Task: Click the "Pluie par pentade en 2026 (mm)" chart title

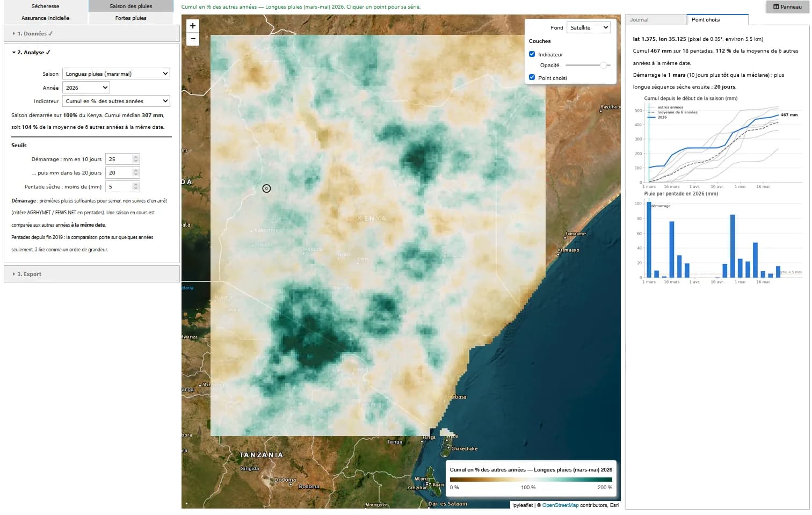Action: [681, 194]
